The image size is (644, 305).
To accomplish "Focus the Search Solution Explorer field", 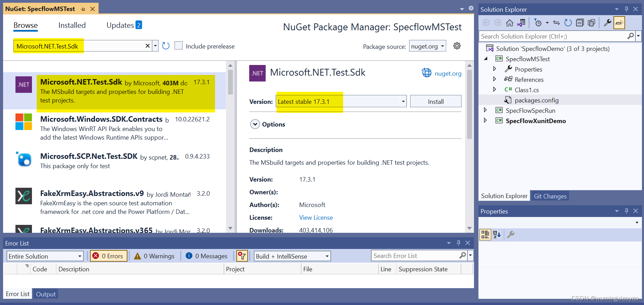I will tap(553, 36).
